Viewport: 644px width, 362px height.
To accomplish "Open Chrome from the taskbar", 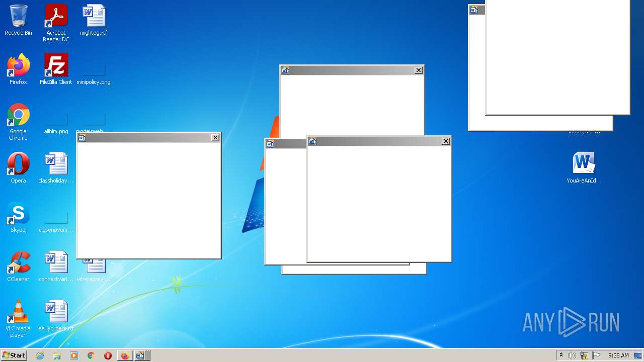I will [91, 355].
